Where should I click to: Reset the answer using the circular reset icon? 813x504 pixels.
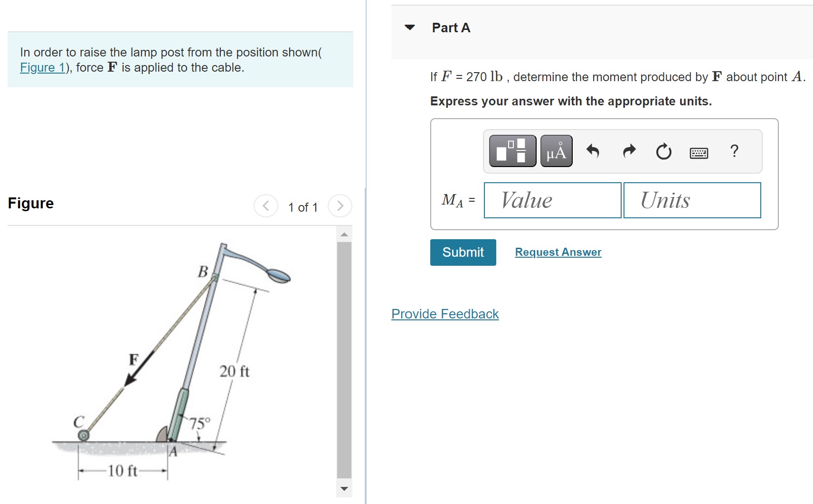[x=663, y=151]
